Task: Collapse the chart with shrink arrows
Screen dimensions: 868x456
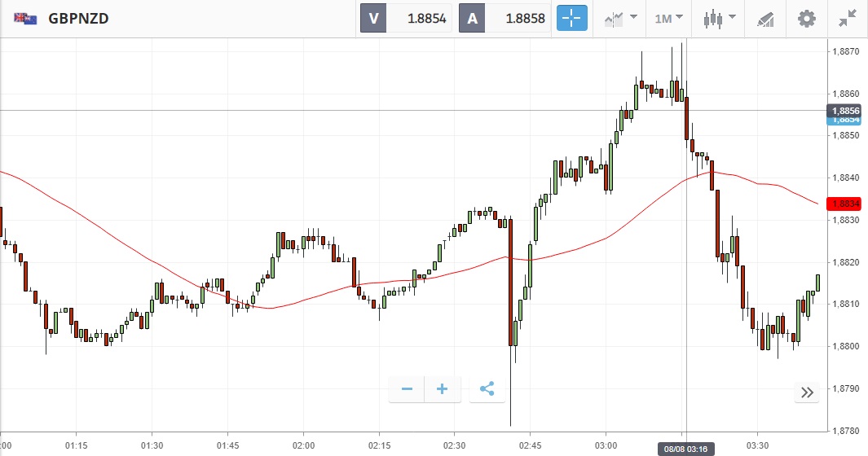Action: (848, 18)
